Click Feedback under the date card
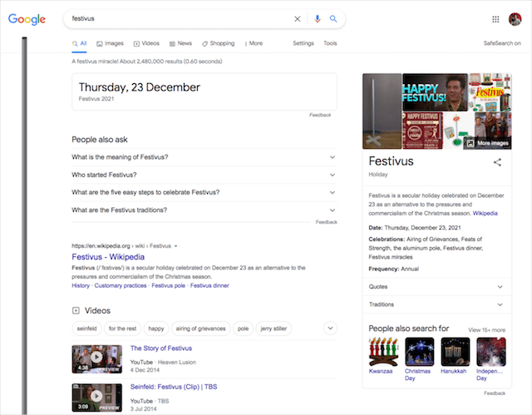This screenshot has height=415, width=532. [x=320, y=115]
